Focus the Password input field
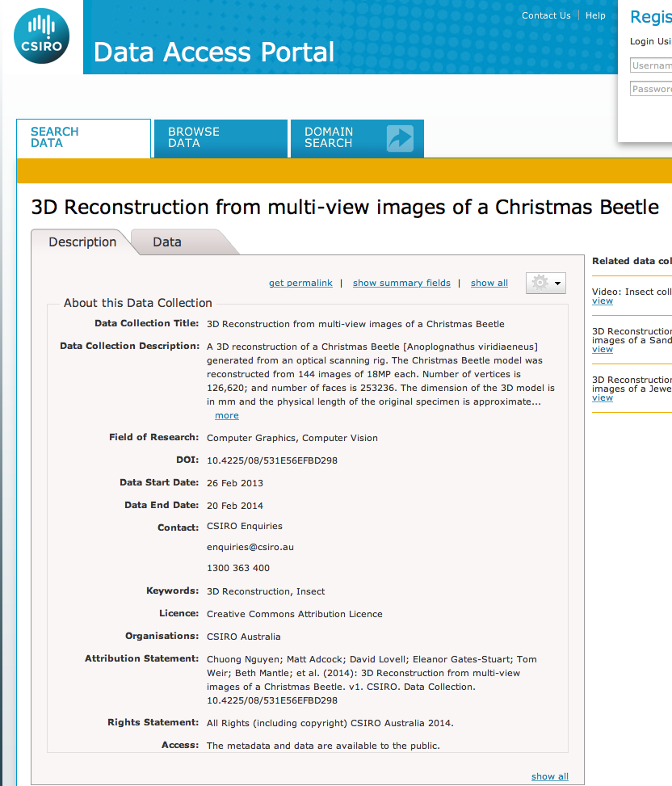 click(651, 89)
